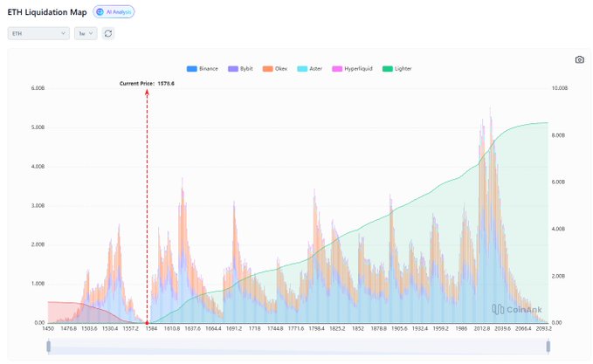Click the Okex orange color swatch
This screenshot has height=364, width=593.
click(x=268, y=69)
